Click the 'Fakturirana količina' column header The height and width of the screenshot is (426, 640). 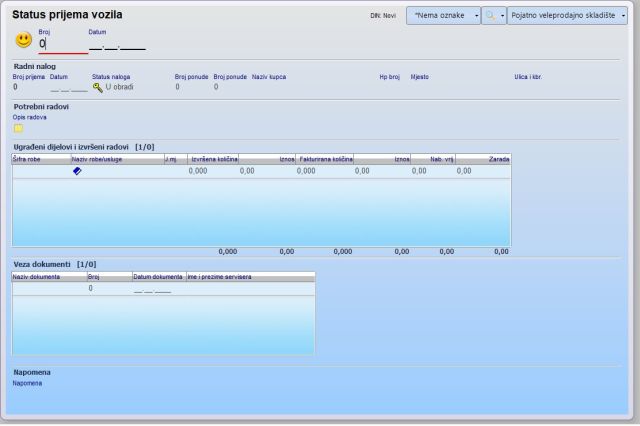pyautogui.click(x=325, y=159)
